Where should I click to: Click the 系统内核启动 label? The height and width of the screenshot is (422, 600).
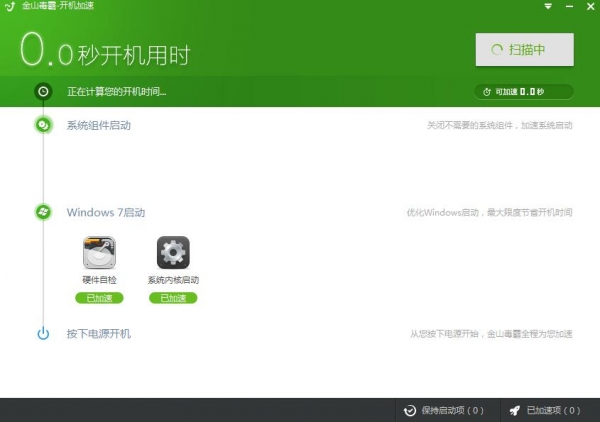(173, 280)
